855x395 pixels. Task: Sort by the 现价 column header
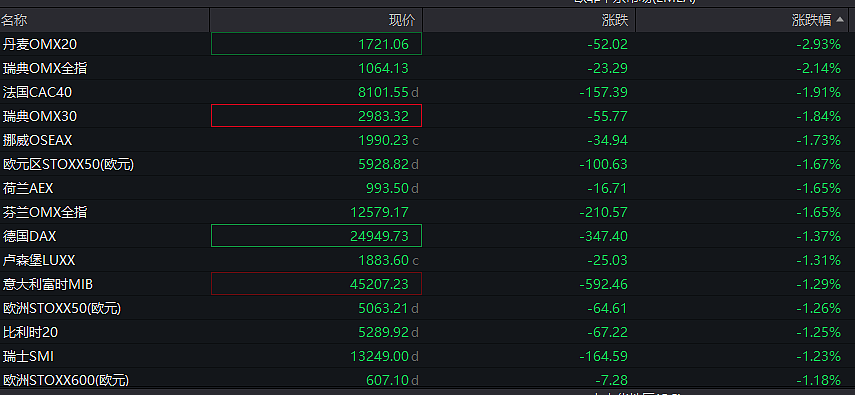402,21
